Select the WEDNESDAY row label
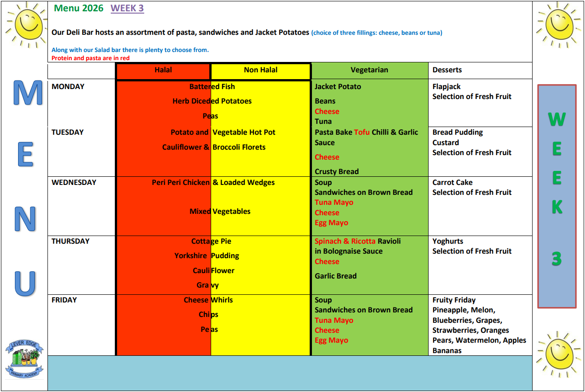 tap(74, 183)
